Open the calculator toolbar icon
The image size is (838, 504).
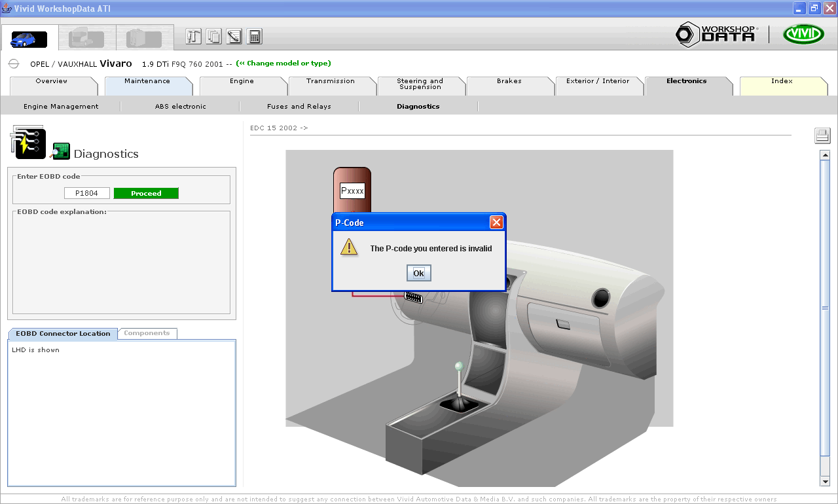click(255, 37)
